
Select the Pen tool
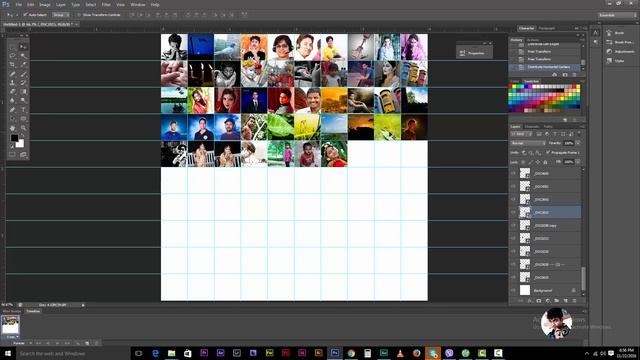(x=13, y=110)
